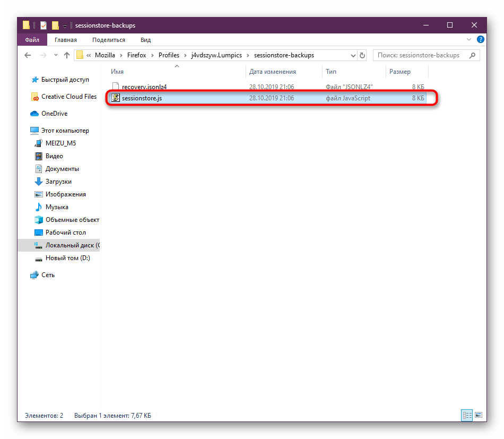Screen dimensions: 504x439
Task: Click the recovery.jsonlz4 blank file icon
Action: pos(116,86)
